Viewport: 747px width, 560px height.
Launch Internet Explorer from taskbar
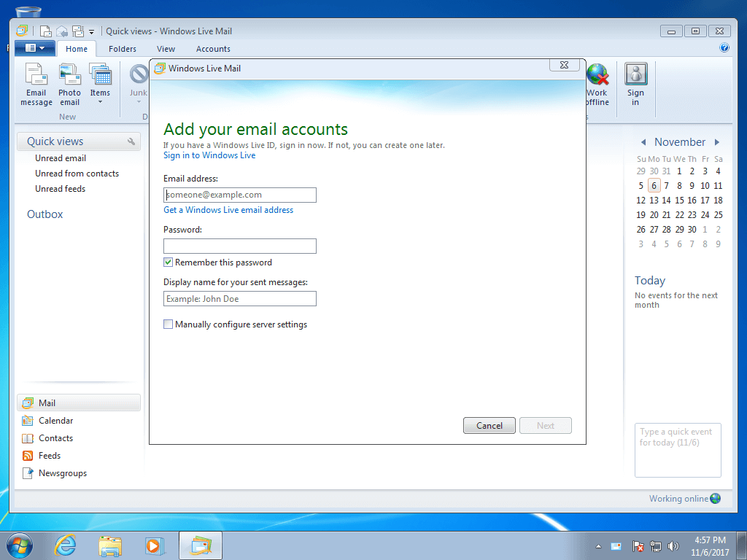tap(65, 545)
